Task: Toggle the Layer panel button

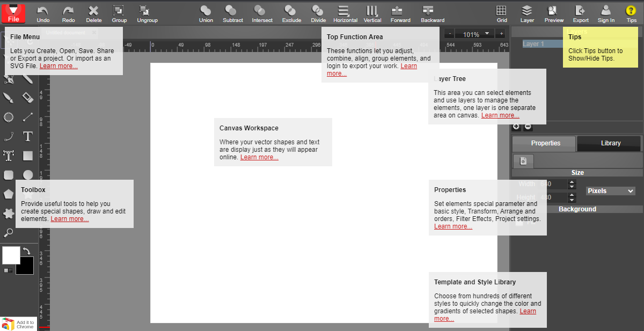Action: [527, 13]
